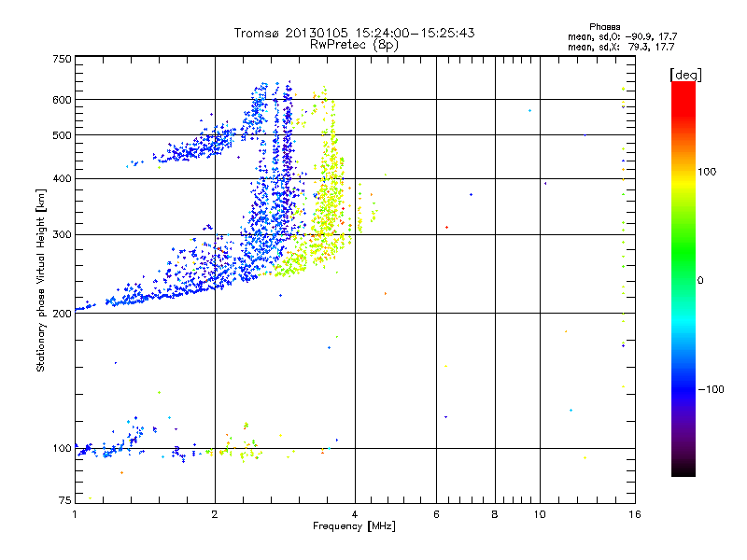Screen dimensions: 747x560
Task: Click the x-axis '16' tick label
Action: (x=635, y=514)
